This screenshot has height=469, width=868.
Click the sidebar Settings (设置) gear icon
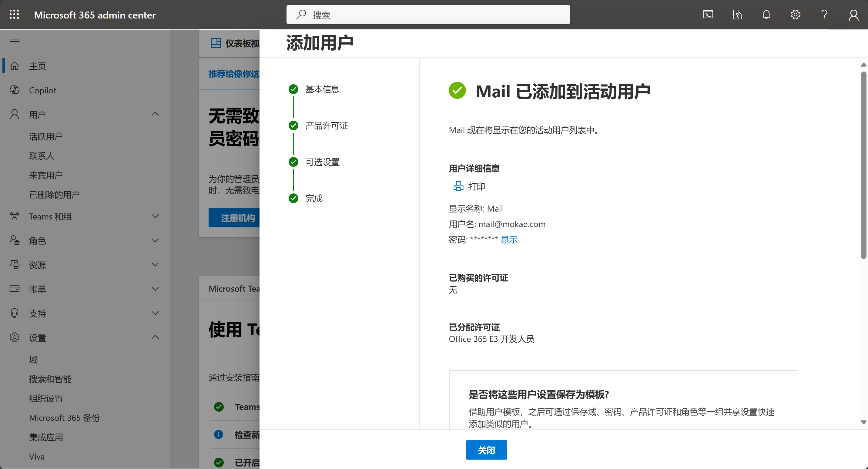pyautogui.click(x=15, y=337)
